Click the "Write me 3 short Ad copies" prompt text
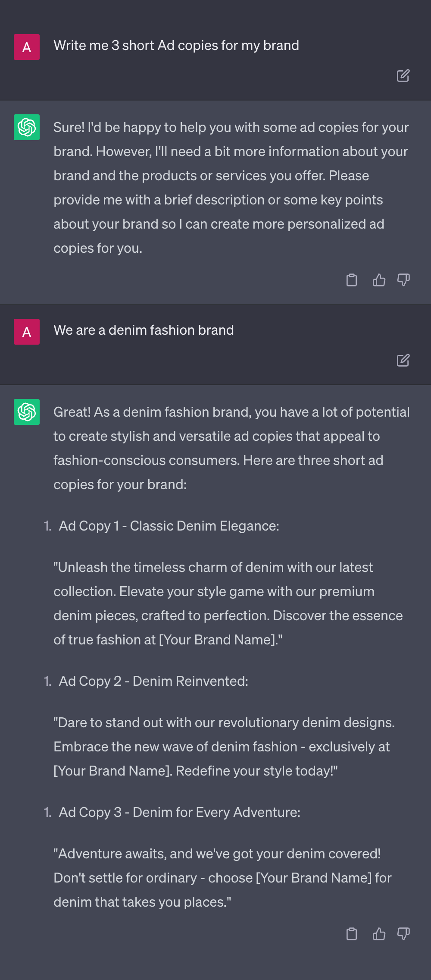 (x=176, y=46)
